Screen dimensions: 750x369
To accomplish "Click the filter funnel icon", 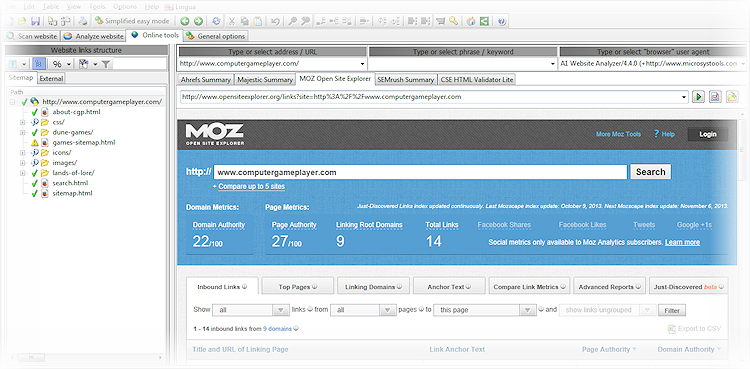I will pos(106,64).
